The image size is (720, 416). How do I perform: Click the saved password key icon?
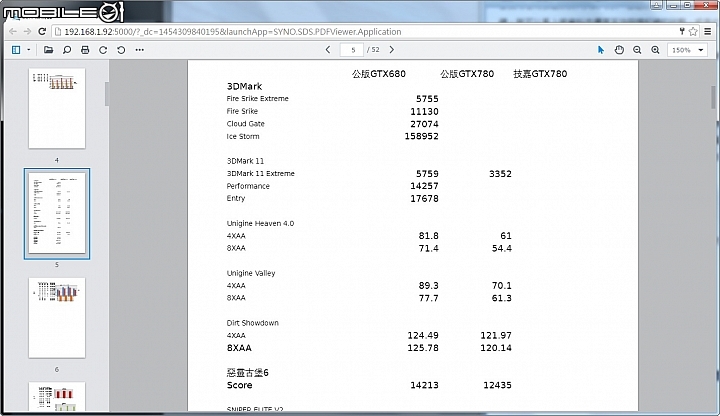click(x=682, y=31)
